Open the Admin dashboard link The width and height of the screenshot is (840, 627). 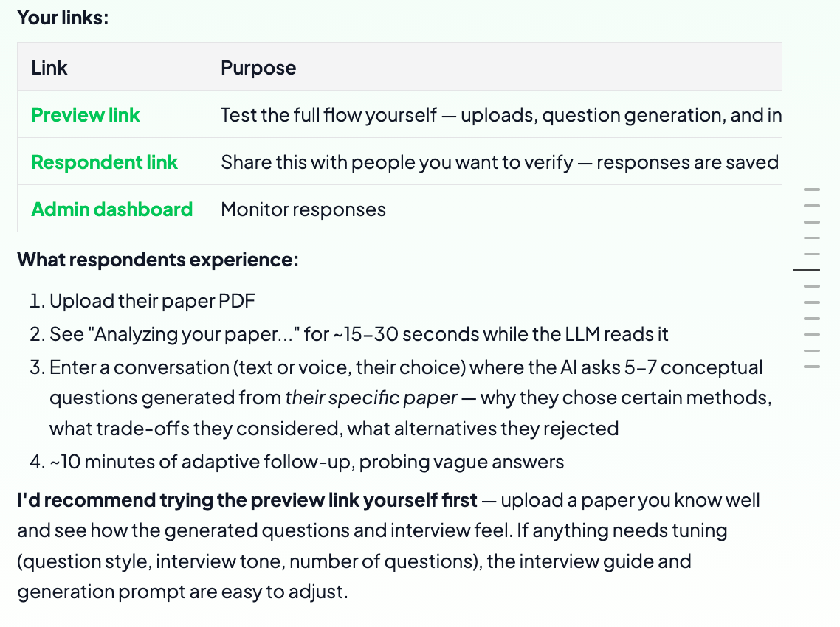[112, 209]
